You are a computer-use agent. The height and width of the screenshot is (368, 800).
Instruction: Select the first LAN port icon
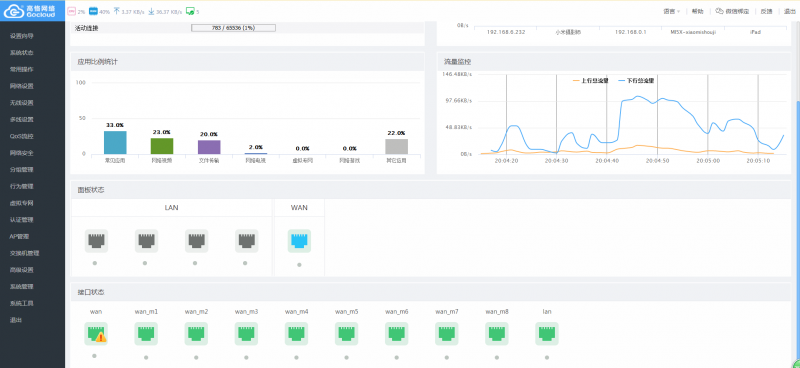tap(96, 241)
